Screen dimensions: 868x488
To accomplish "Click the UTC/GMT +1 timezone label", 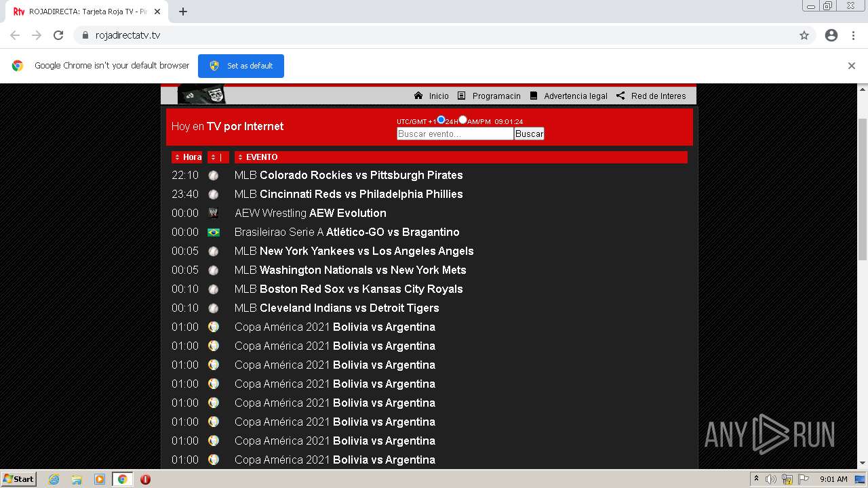I will pos(416,122).
